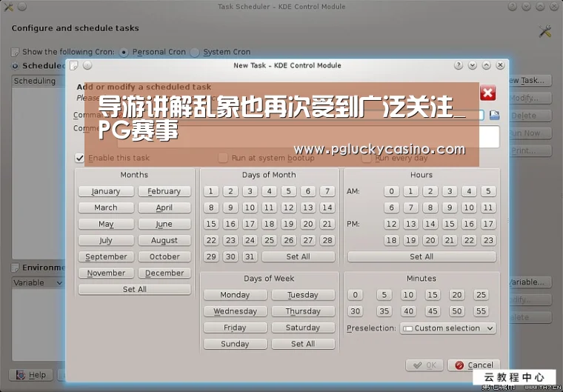Click the red X overlay close icon
This screenshot has width=563, height=392.
pyautogui.click(x=488, y=93)
